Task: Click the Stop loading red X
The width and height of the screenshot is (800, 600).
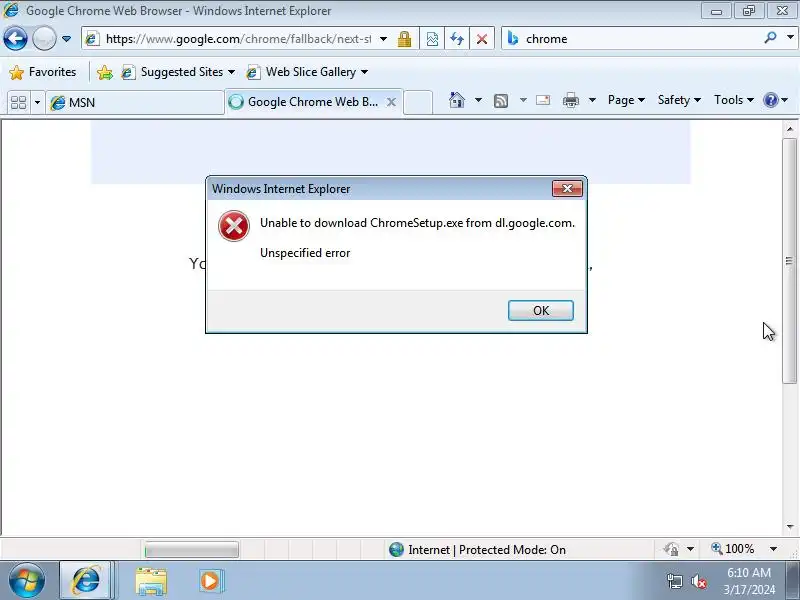Action: coord(482,39)
